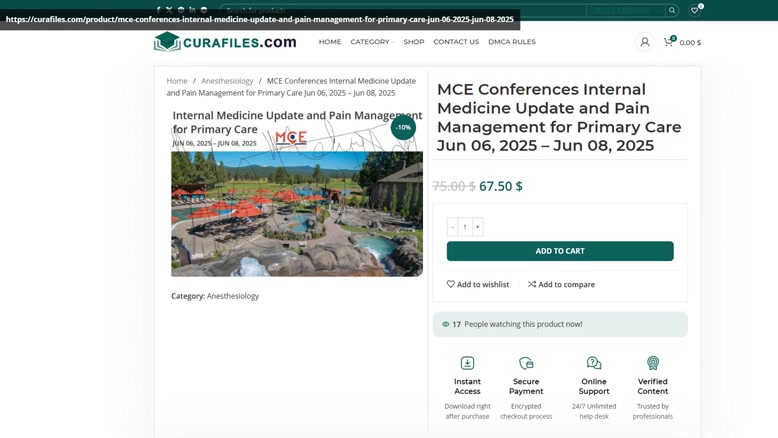Click Add to compare

tap(561, 284)
